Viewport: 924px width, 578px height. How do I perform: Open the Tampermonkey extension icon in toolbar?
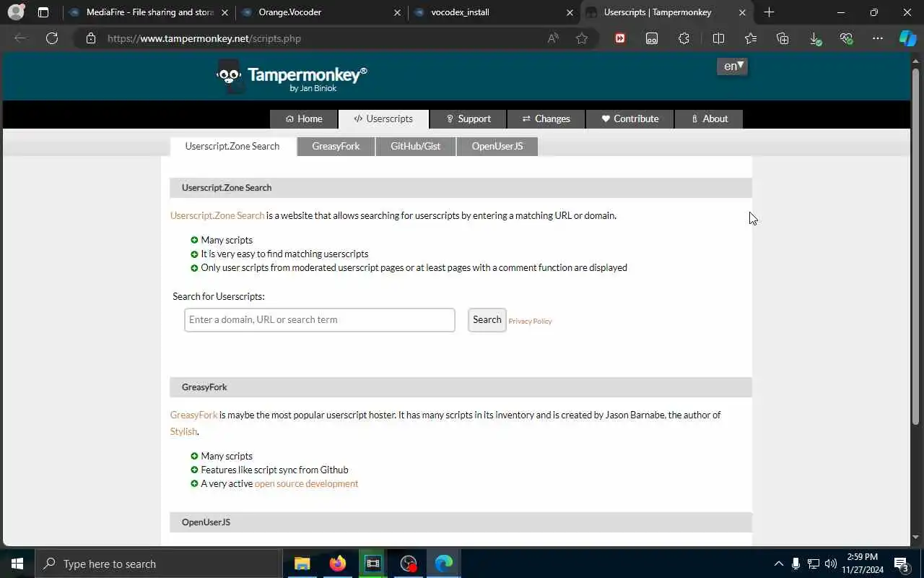[x=652, y=38]
